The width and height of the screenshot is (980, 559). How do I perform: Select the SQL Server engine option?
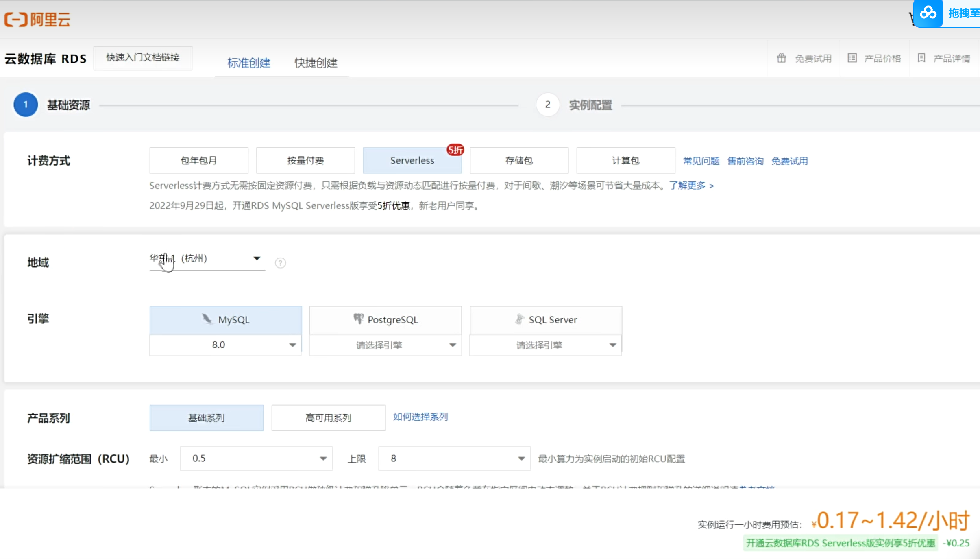click(546, 320)
